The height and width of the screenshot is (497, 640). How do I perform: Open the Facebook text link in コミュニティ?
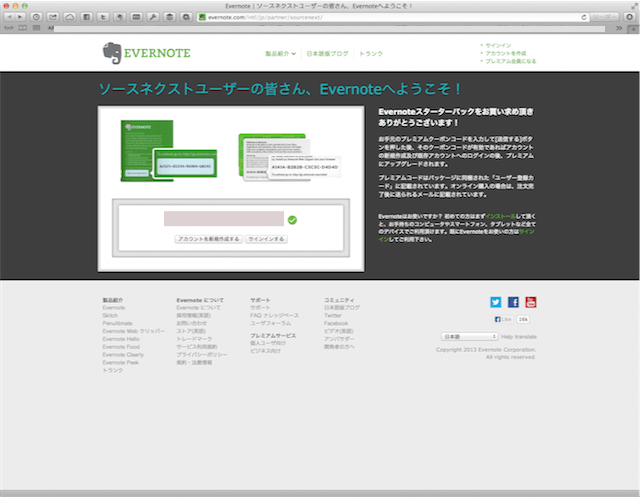[x=336, y=323]
